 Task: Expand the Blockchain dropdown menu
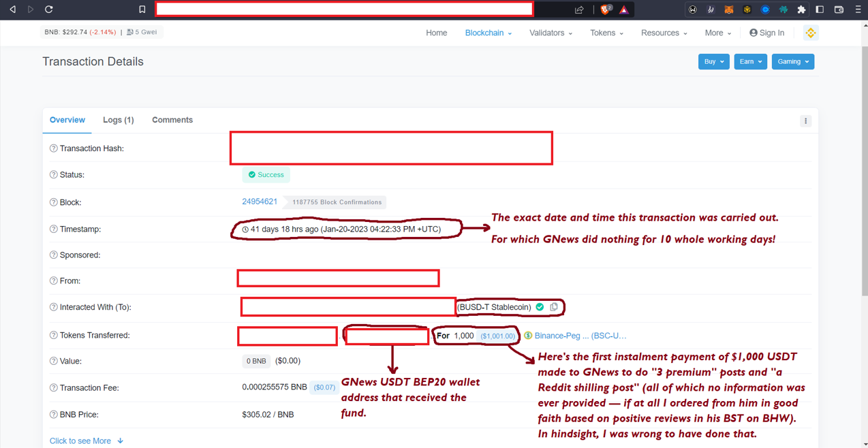488,33
